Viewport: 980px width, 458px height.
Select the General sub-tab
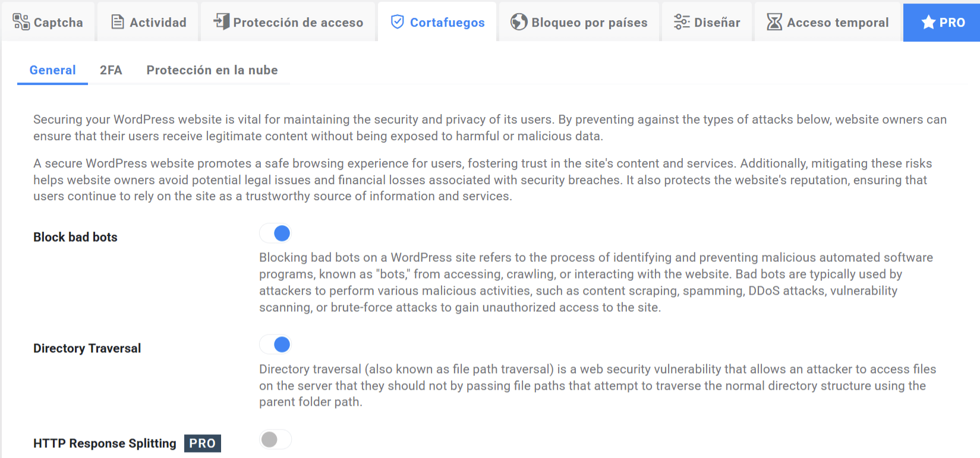52,70
